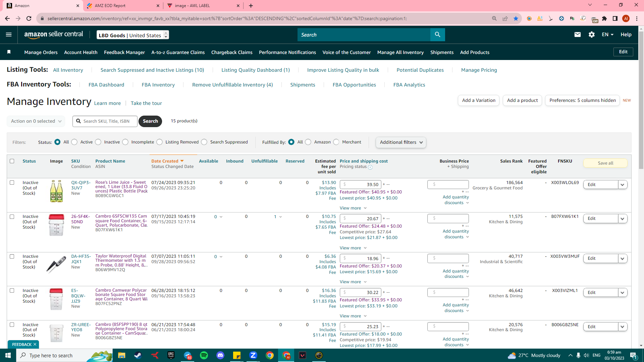Open the hamburger navigation menu
Screen dimensions: 644x362
(x=9, y=35)
